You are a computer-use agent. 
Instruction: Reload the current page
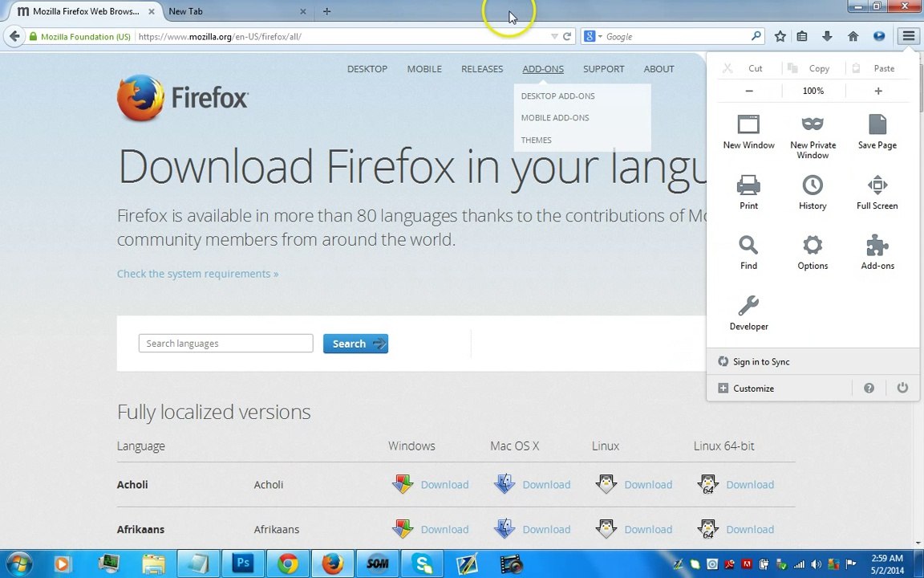click(567, 37)
